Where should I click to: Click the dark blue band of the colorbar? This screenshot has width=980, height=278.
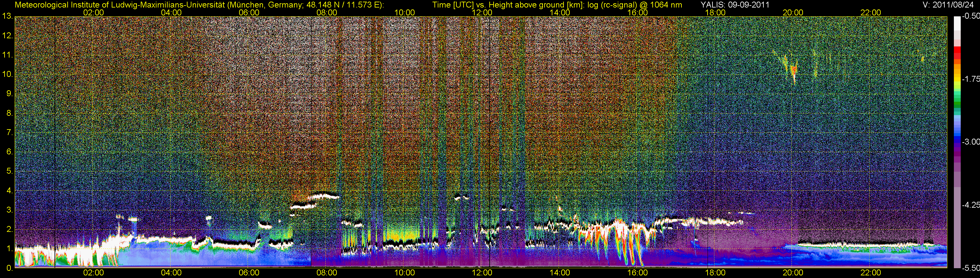click(x=957, y=142)
